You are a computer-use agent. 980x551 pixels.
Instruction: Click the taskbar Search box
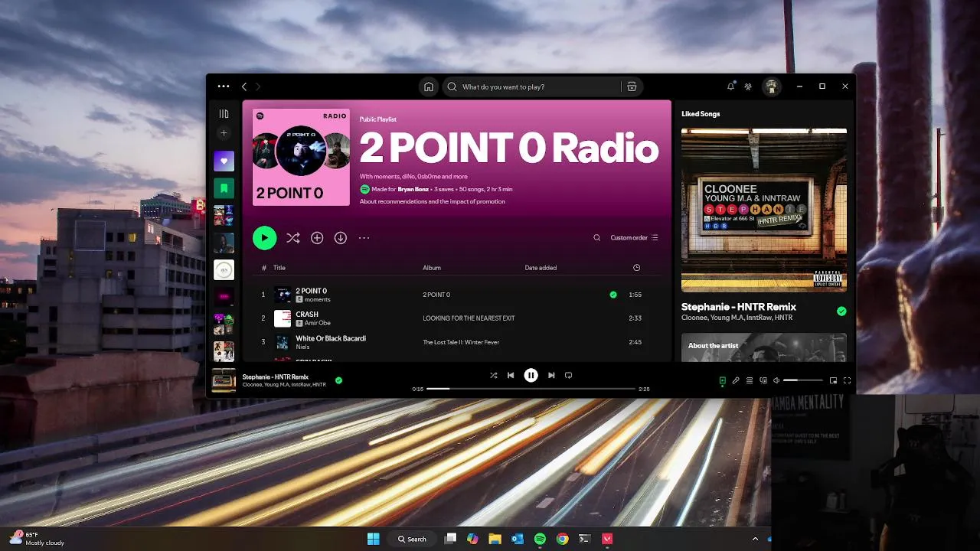click(x=412, y=539)
